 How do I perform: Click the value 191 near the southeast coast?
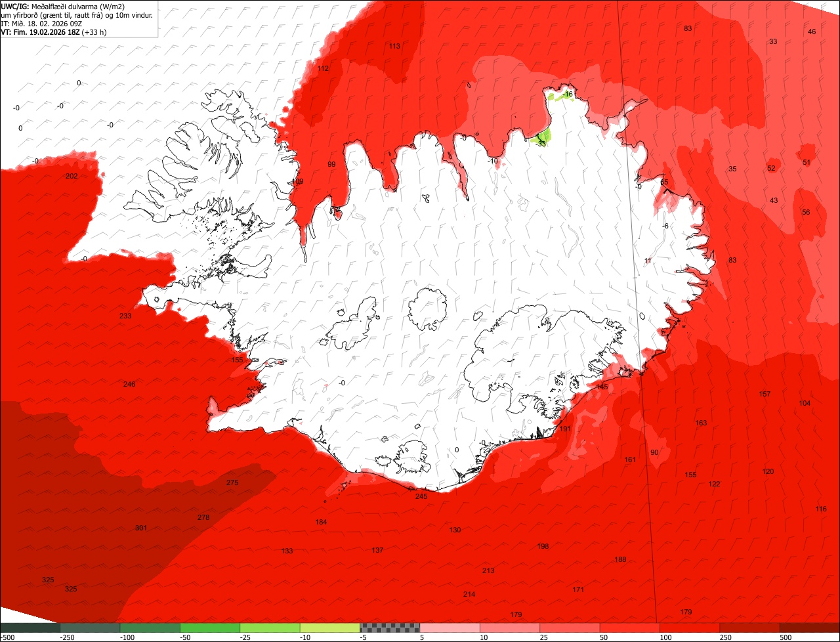[x=565, y=429]
